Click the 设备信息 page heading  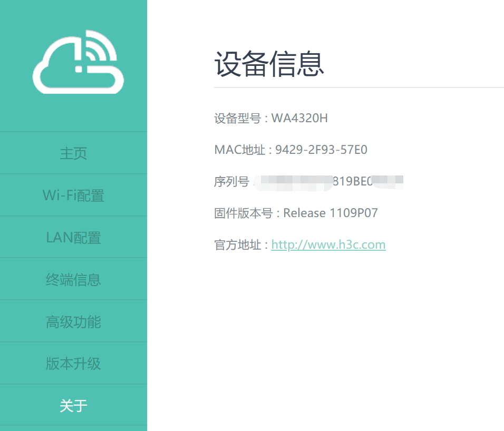click(x=269, y=64)
